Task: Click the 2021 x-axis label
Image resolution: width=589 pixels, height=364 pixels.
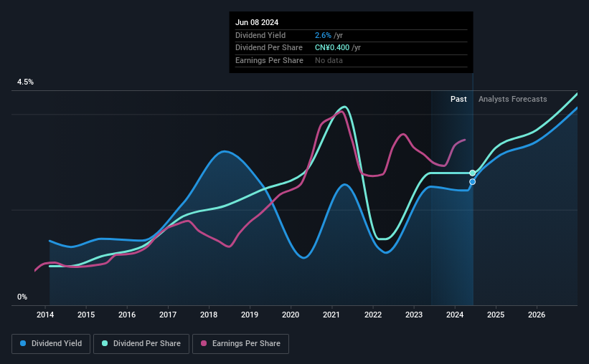Action: (331, 315)
